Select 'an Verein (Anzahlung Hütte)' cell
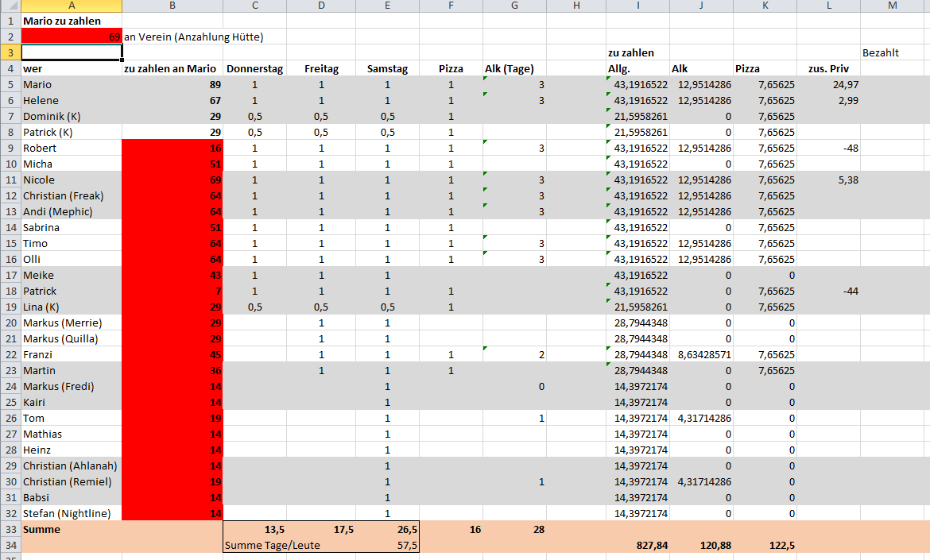Viewport: 930px width, 560px height. point(193,37)
